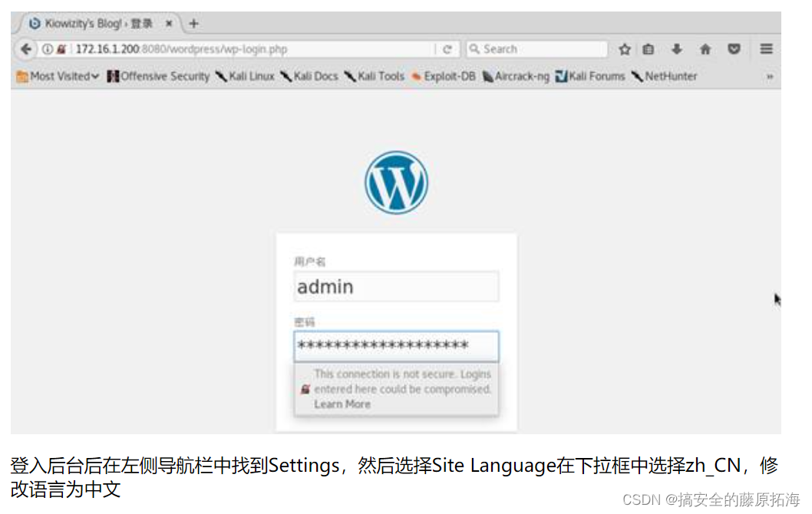
Task: Open the Kali Forums bookmark
Action: coord(590,77)
